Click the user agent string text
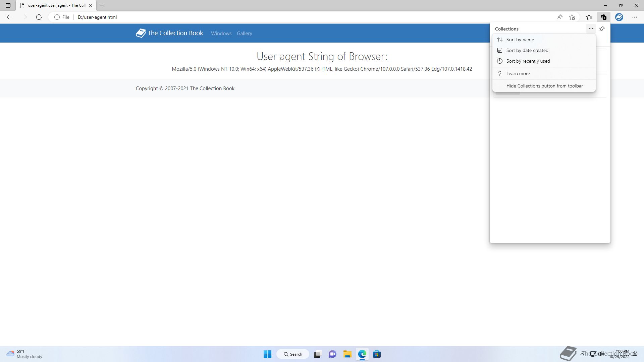This screenshot has height=362, width=644. coord(322,69)
